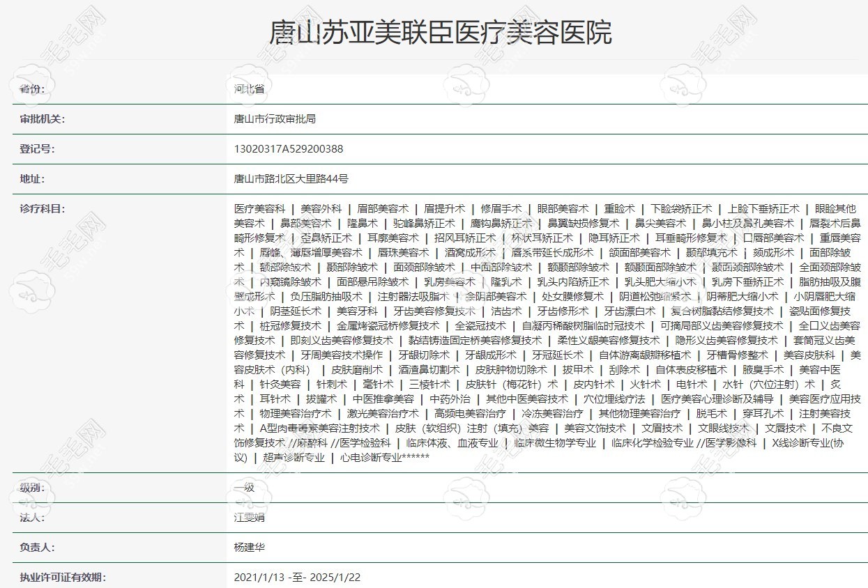The image size is (868, 588).
Task: Click the 美容牙科 item
Action: click(x=357, y=311)
